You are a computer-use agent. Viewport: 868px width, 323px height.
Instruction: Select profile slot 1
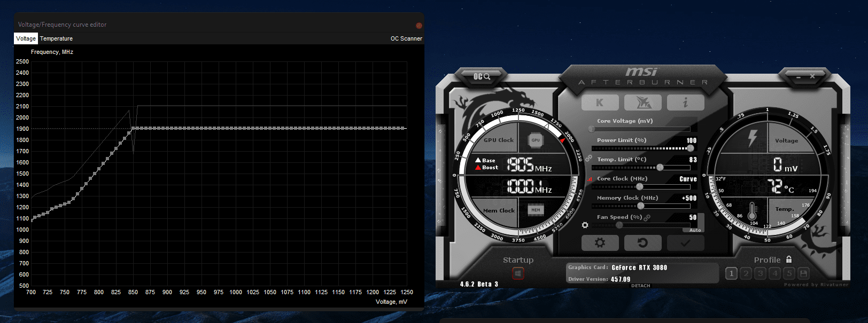click(731, 273)
